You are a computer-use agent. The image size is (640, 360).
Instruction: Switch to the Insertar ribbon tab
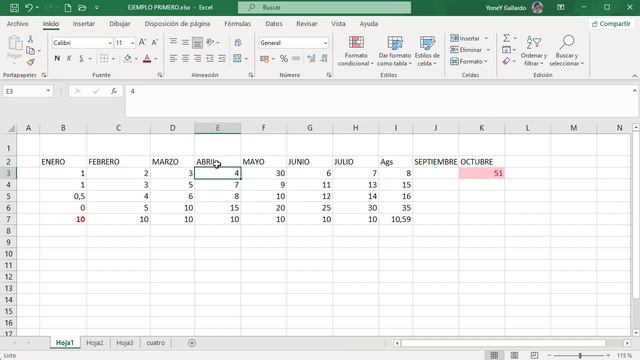(x=84, y=24)
